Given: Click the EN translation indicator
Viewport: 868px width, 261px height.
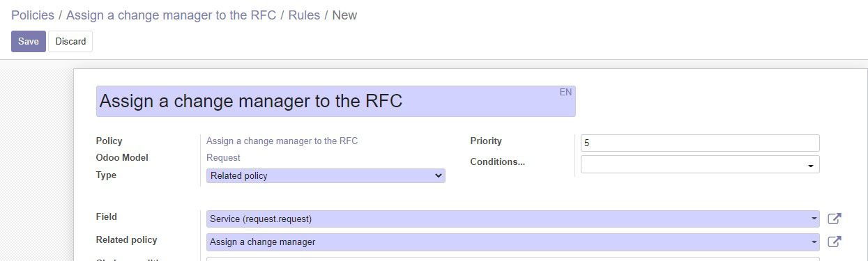Looking at the screenshot, I should [565, 92].
